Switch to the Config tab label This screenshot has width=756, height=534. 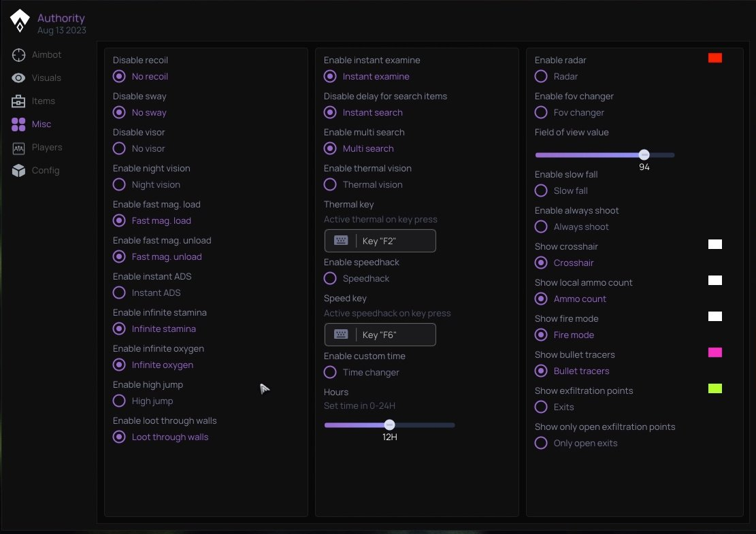(46, 171)
